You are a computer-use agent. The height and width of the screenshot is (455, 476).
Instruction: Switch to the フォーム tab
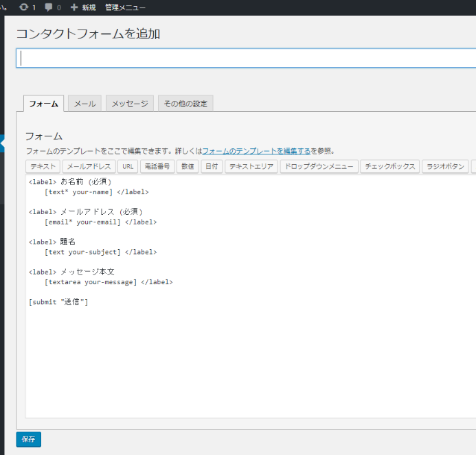pyautogui.click(x=44, y=104)
